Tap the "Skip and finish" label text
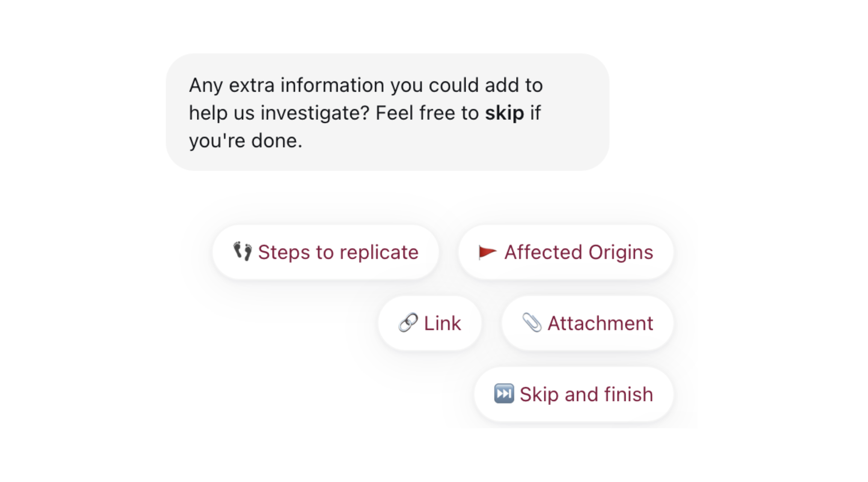The width and height of the screenshot is (868, 482). (x=586, y=394)
